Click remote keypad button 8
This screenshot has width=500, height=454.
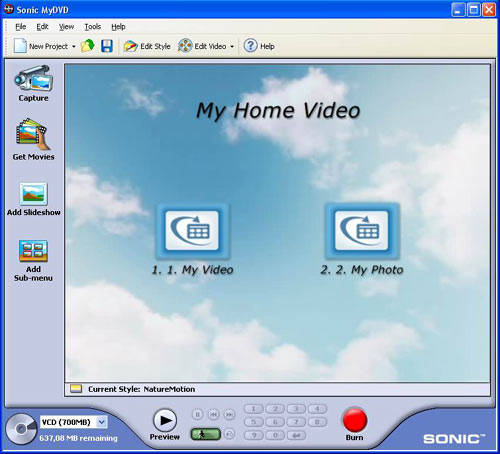click(317, 422)
